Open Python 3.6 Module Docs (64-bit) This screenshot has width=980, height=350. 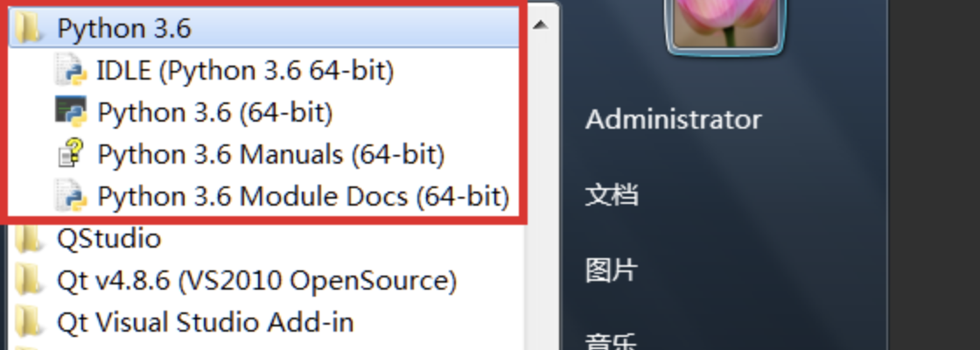click(303, 196)
